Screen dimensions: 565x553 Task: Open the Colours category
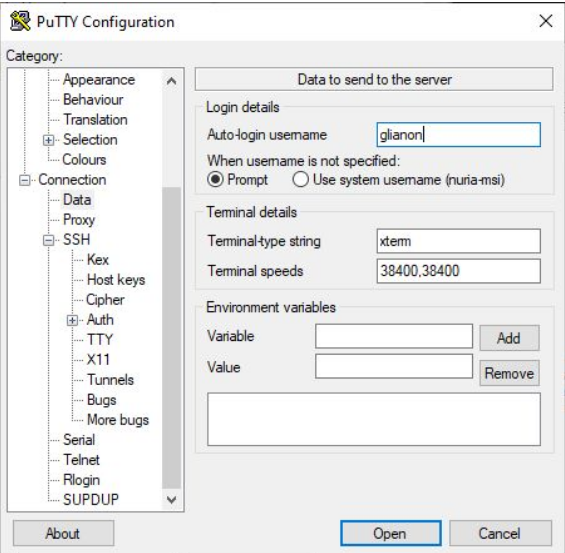84,160
